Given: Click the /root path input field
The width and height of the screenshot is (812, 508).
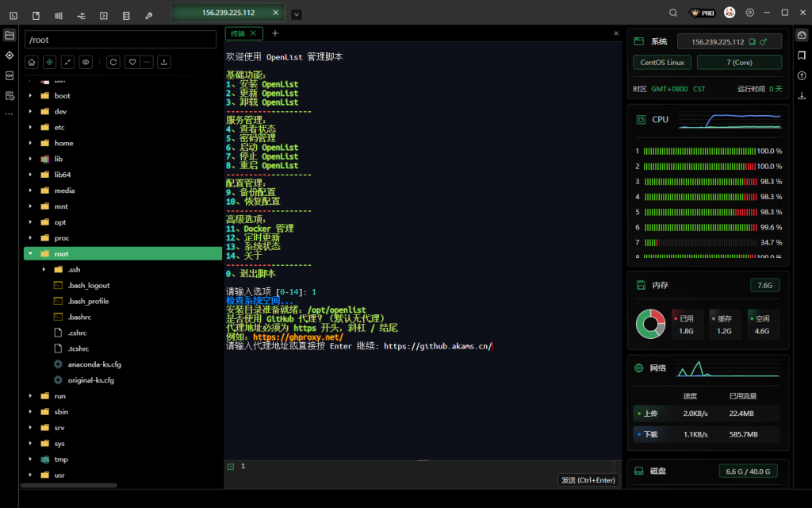Looking at the screenshot, I should (x=121, y=40).
